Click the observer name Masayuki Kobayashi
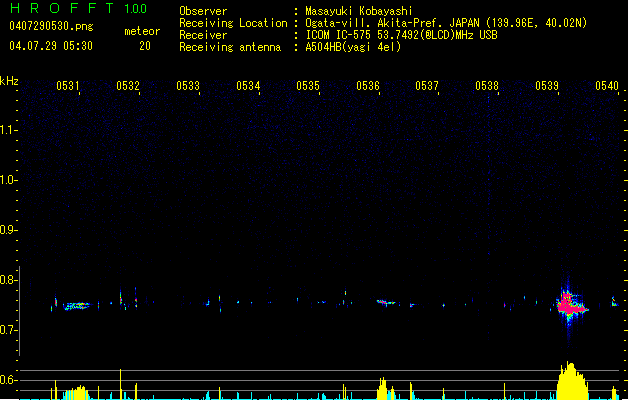The image size is (629, 400). point(359,11)
